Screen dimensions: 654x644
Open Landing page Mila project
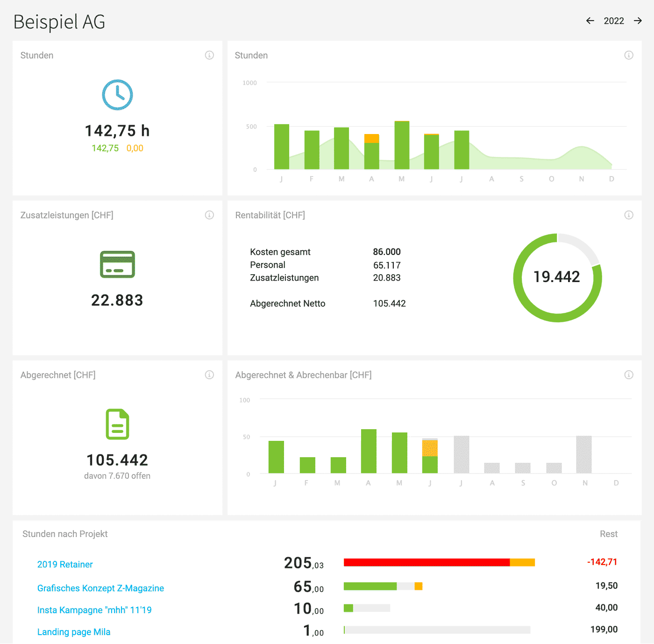pyautogui.click(x=74, y=632)
